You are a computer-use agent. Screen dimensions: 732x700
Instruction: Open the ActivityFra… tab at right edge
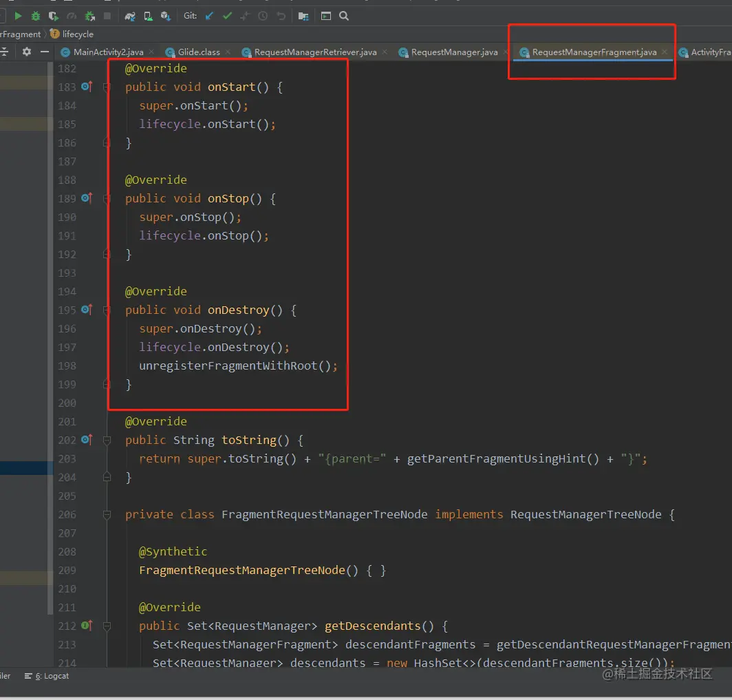[x=706, y=52]
